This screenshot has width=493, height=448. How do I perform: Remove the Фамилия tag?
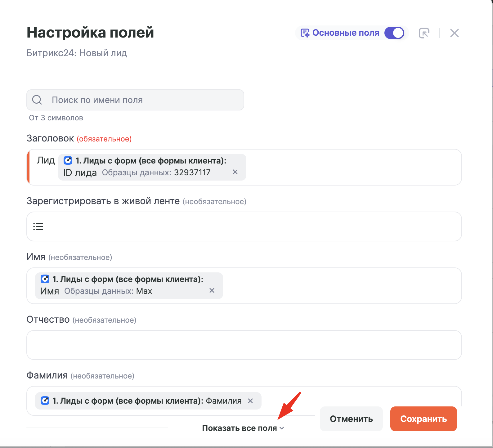[250, 401]
